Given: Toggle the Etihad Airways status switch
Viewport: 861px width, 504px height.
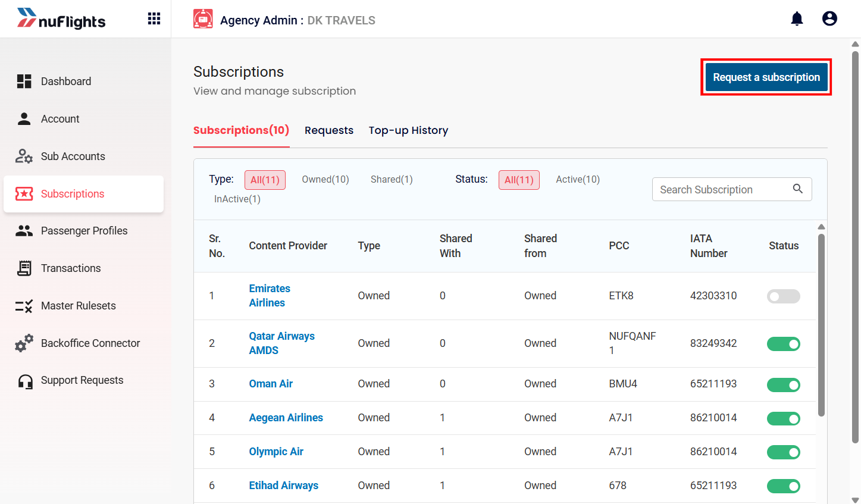Looking at the screenshot, I should click(x=784, y=486).
